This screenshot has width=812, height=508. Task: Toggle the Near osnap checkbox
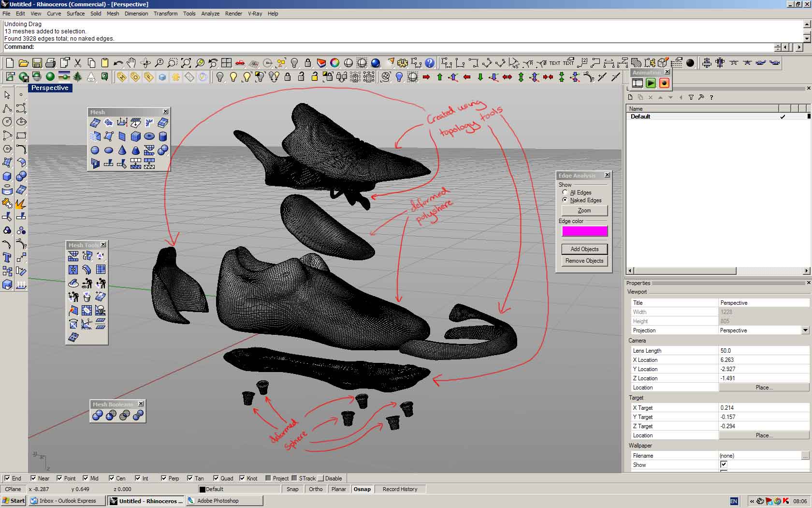pos(33,478)
